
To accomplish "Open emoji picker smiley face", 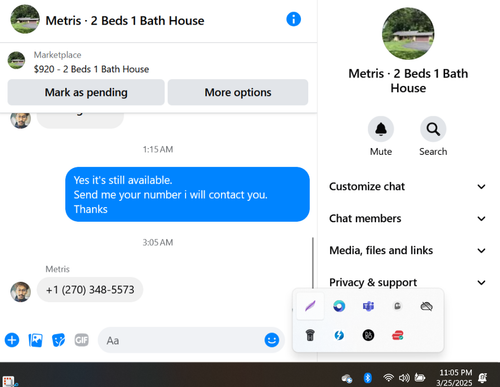I will (272, 340).
